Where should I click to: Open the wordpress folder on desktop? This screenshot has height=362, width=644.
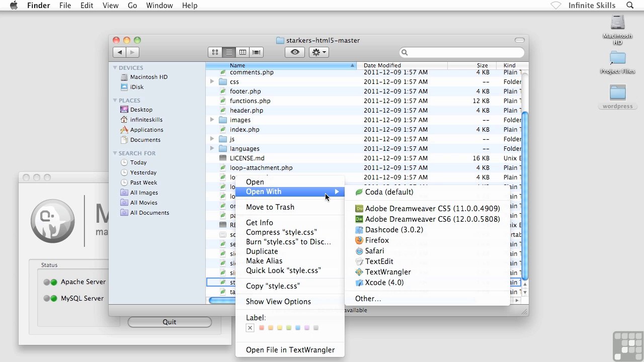pos(617,97)
